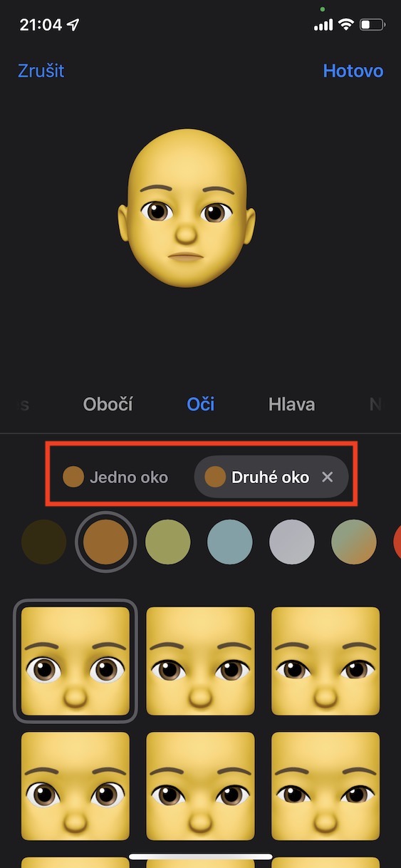This screenshot has width=401, height=868.
Task: Choose the green-orange gradient eye color
Action: 354,542
